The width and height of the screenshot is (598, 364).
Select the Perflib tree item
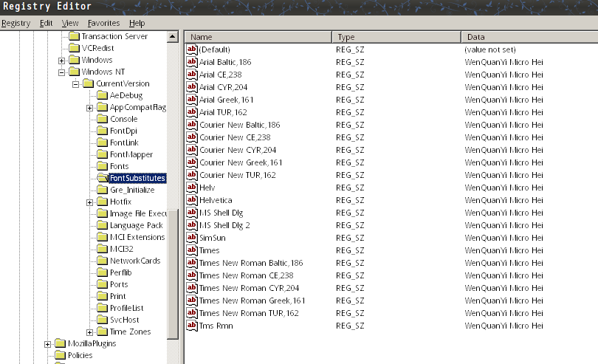[120, 272]
